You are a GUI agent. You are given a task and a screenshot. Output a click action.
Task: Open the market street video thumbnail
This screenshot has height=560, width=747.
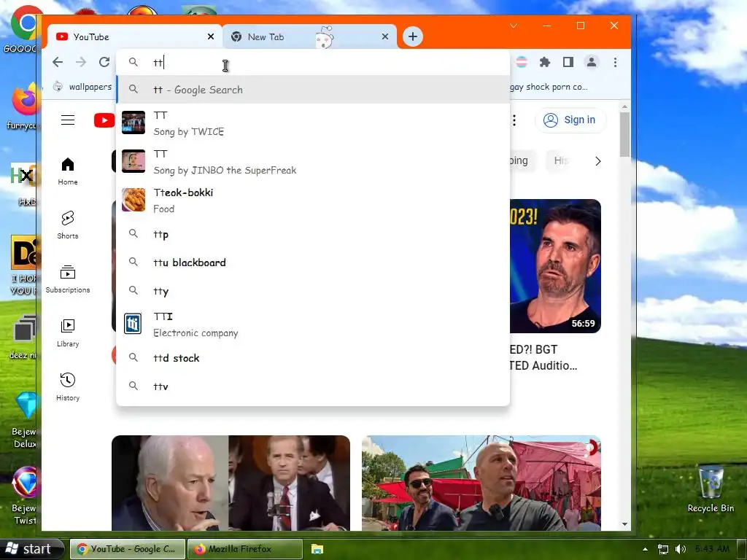pos(481,483)
